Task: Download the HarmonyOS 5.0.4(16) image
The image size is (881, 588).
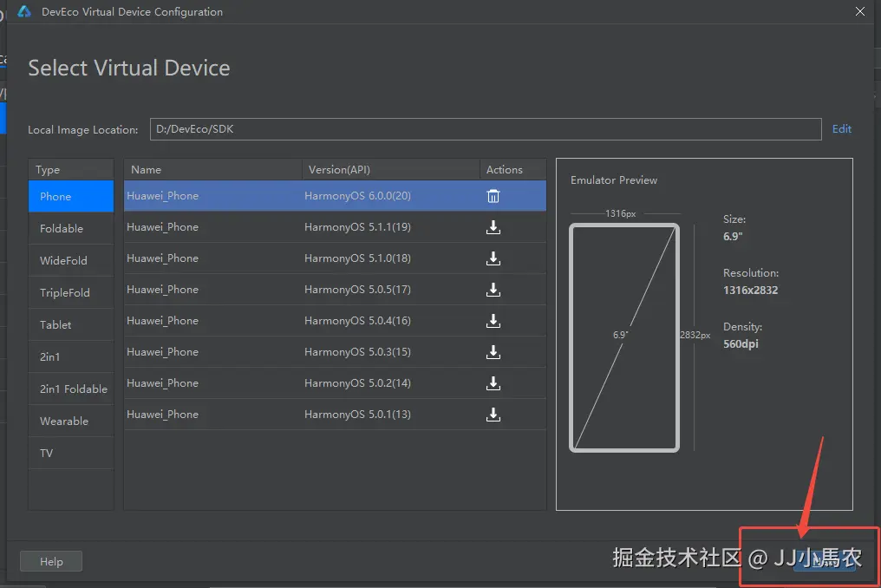Action: (x=493, y=321)
